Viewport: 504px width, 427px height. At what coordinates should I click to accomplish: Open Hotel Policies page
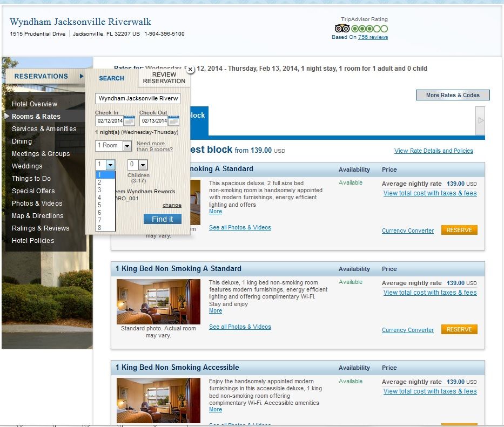tap(33, 240)
